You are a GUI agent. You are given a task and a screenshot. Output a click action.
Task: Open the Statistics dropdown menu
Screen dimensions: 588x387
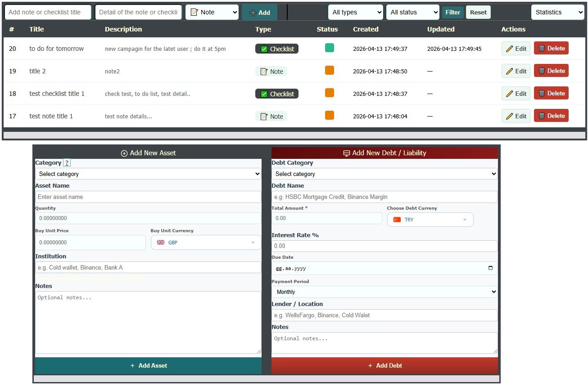(x=557, y=12)
